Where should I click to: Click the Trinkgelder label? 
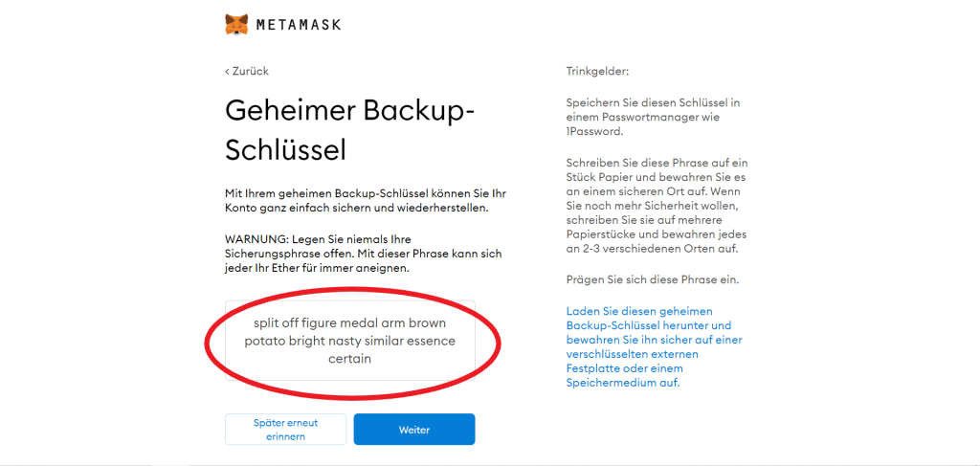tap(597, 71)
